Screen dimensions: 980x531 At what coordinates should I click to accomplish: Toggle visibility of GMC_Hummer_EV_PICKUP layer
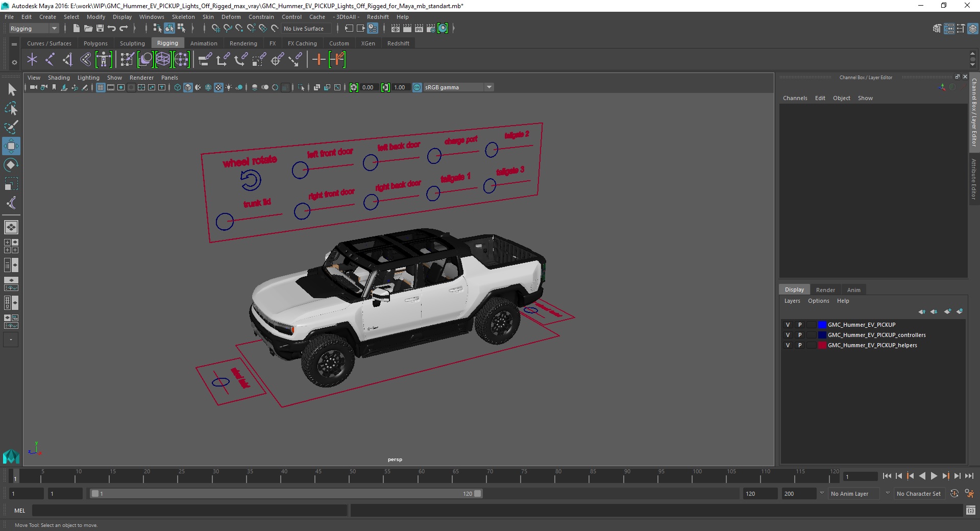point(788,325)
